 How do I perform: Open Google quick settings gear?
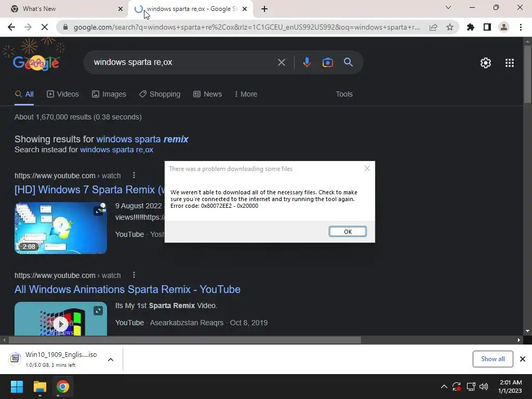click(x=486, y=63)
